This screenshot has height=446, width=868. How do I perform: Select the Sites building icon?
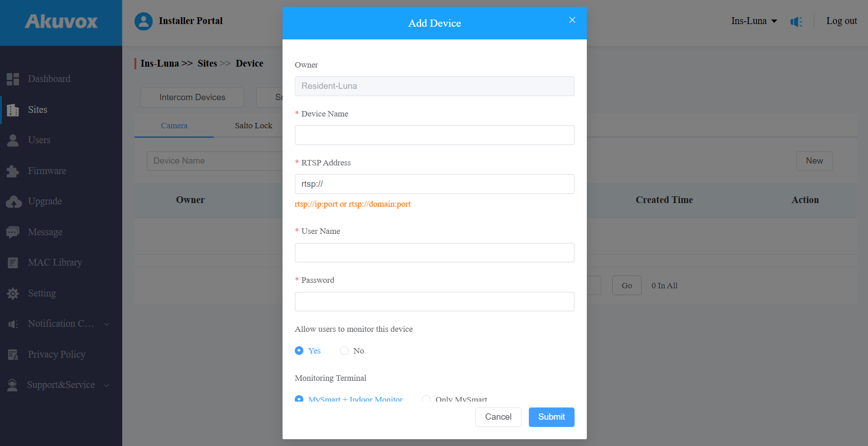[x=13, y=110]
